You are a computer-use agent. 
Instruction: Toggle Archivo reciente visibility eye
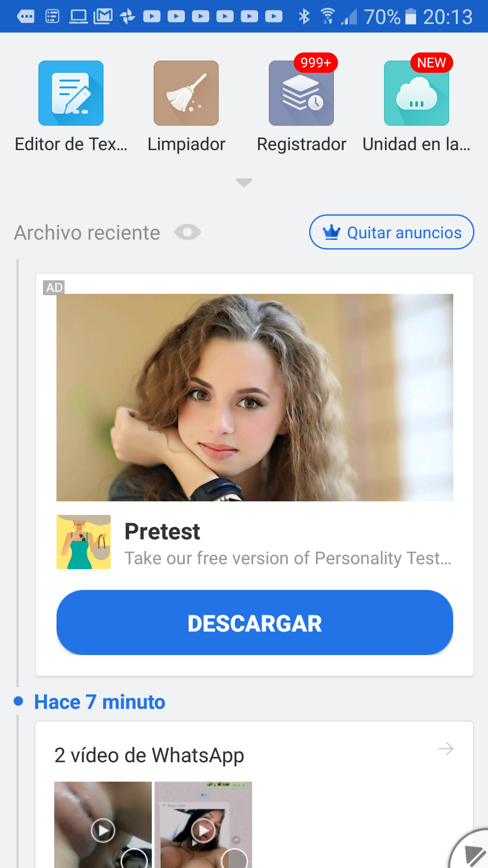(188, 232)
